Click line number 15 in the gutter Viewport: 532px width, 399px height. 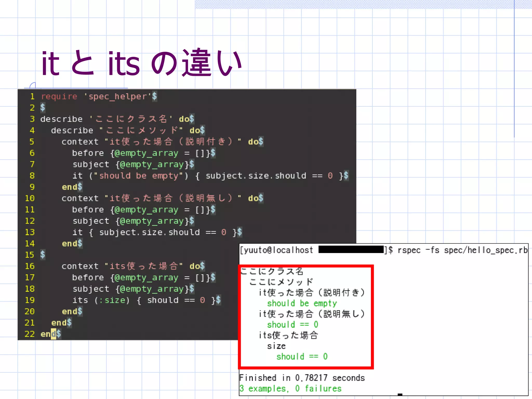click(30, 255)
